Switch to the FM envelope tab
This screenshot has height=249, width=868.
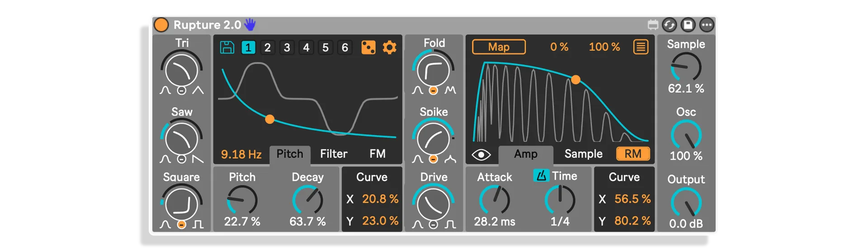point(377,154)
